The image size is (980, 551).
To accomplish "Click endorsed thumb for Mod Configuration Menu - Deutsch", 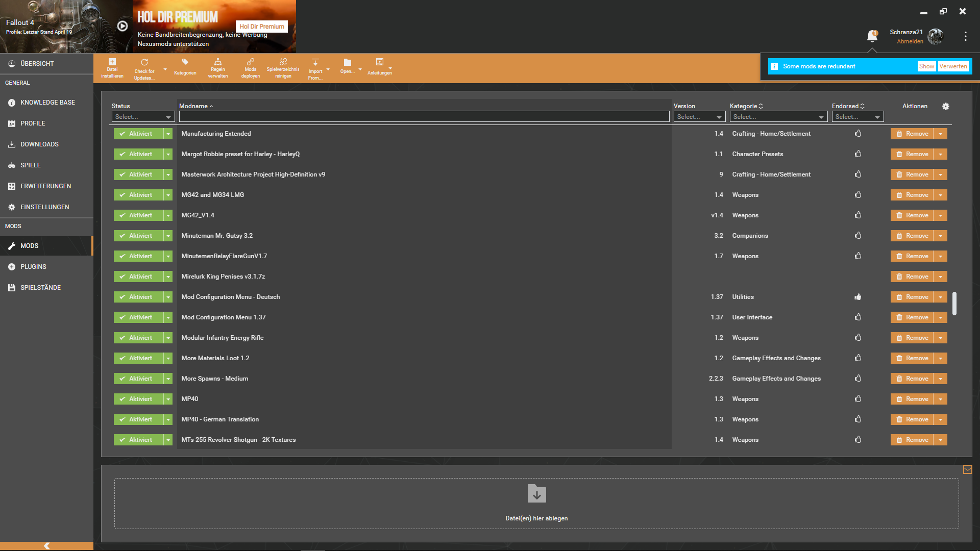I will (858, 297).
